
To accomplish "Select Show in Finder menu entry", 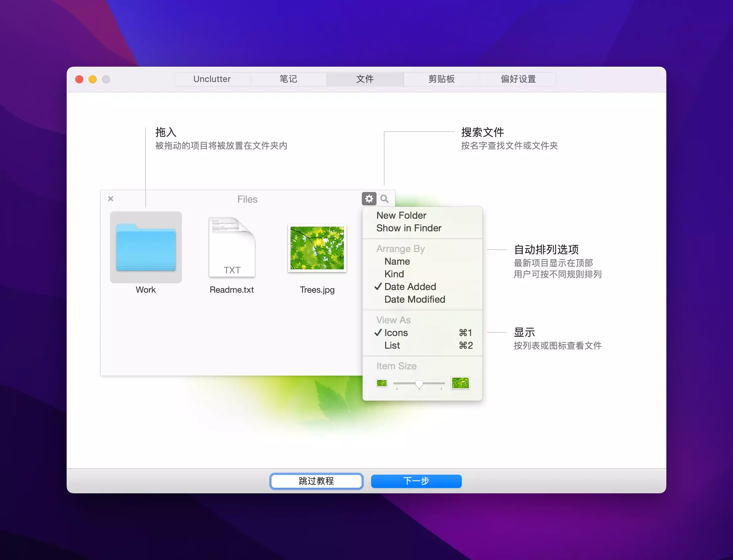I will click(408, 228).
